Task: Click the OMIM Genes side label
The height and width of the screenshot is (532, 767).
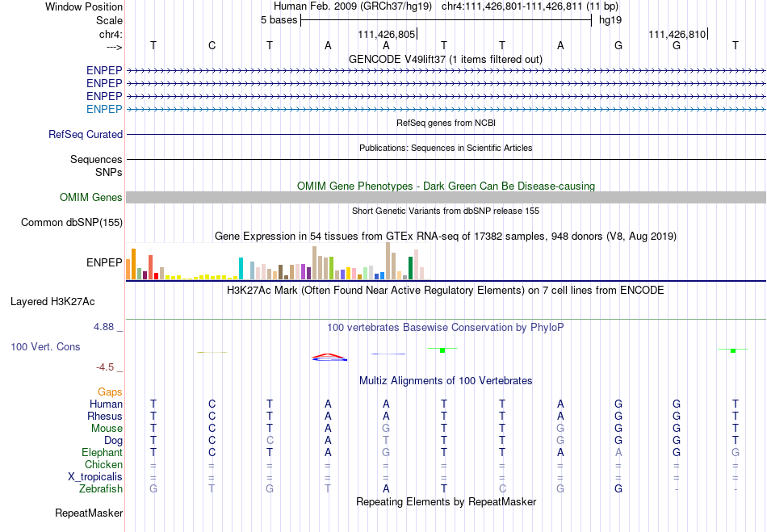Action: 91,197
